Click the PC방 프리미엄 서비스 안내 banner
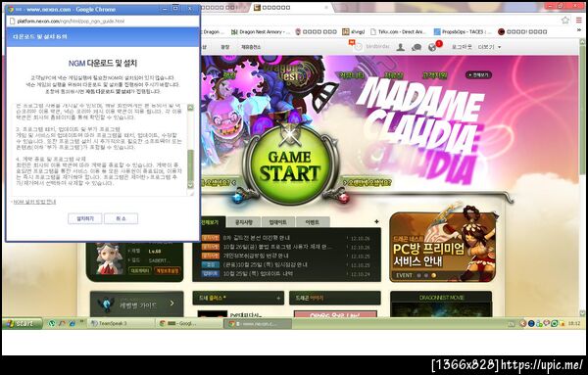Image resolution: width=588 pixels, height=375 pixels. (443, 248)
